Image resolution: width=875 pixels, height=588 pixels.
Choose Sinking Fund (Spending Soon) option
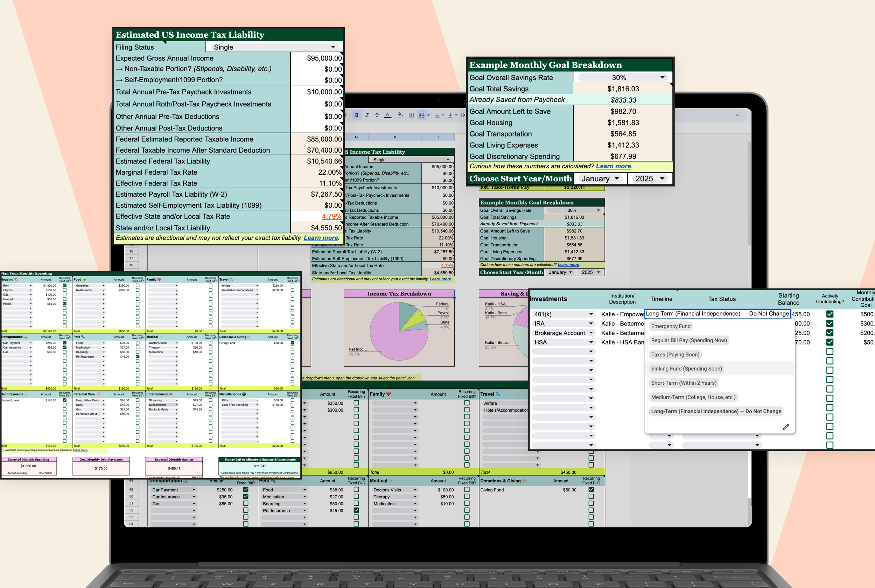pyautogui.click(x=686, y=369)
